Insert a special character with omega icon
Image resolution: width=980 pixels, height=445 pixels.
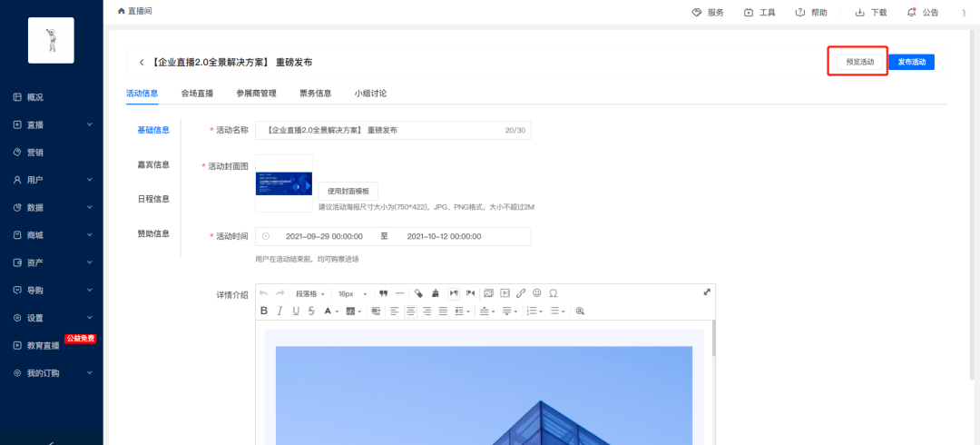[x=554, y=293]
